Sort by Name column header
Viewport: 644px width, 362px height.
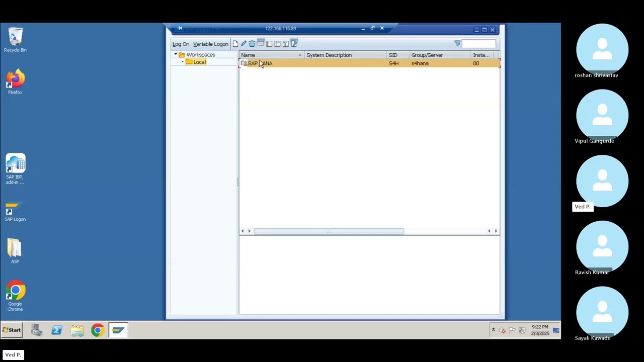click(272, 55)
